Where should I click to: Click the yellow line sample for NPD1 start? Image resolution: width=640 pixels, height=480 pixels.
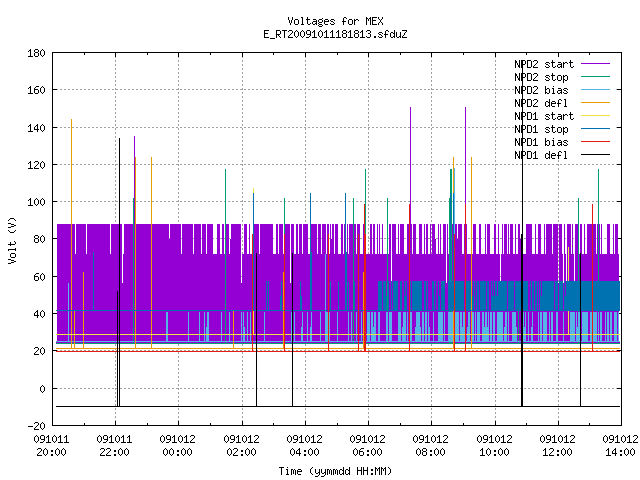point(595,116)
